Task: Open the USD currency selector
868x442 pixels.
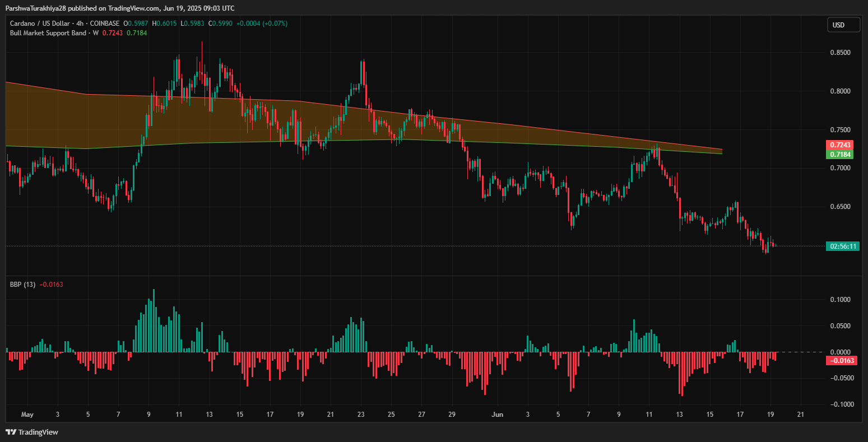Action: click(843, 25)
